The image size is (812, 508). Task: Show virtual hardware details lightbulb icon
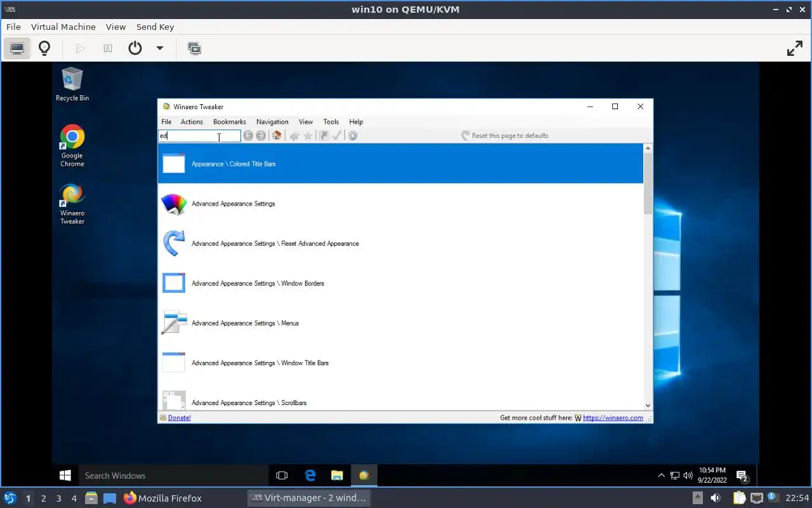click(x=44, y=48)
